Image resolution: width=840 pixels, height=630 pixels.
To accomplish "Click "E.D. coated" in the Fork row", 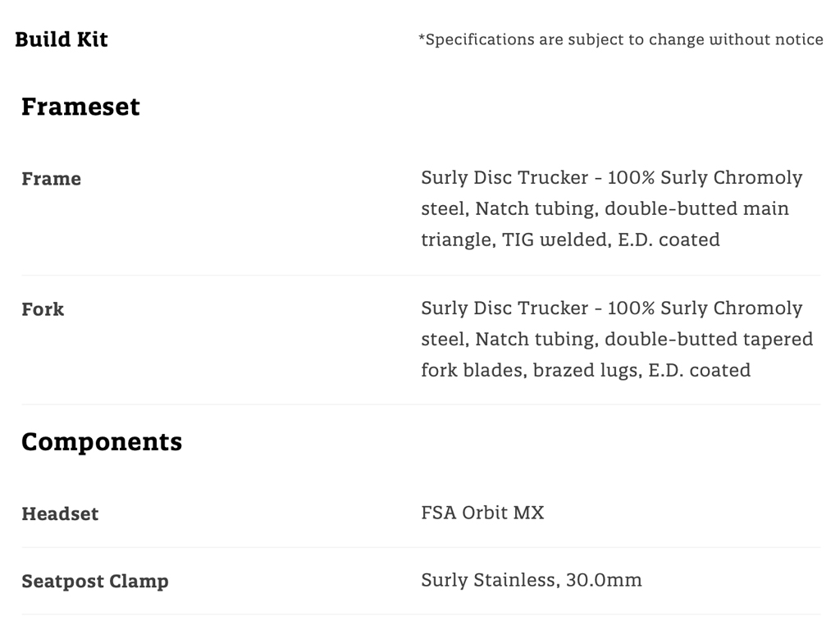I will (699, 370).
